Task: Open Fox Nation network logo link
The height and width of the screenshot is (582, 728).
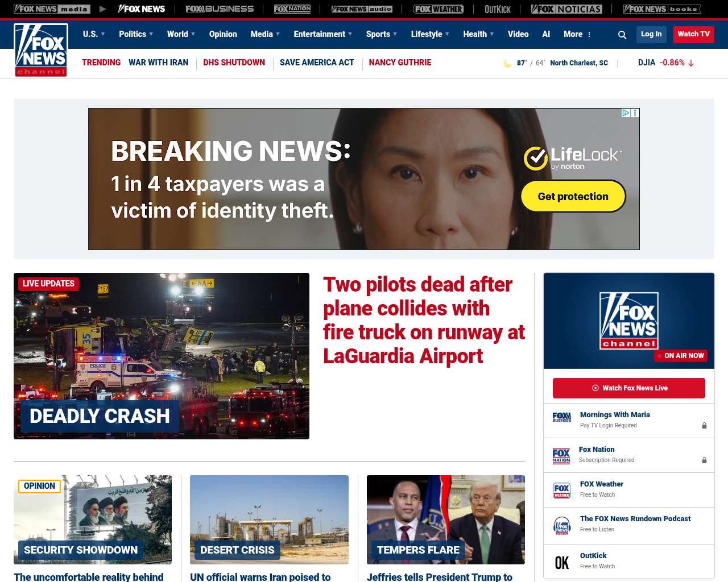Action: coord(292,9)
